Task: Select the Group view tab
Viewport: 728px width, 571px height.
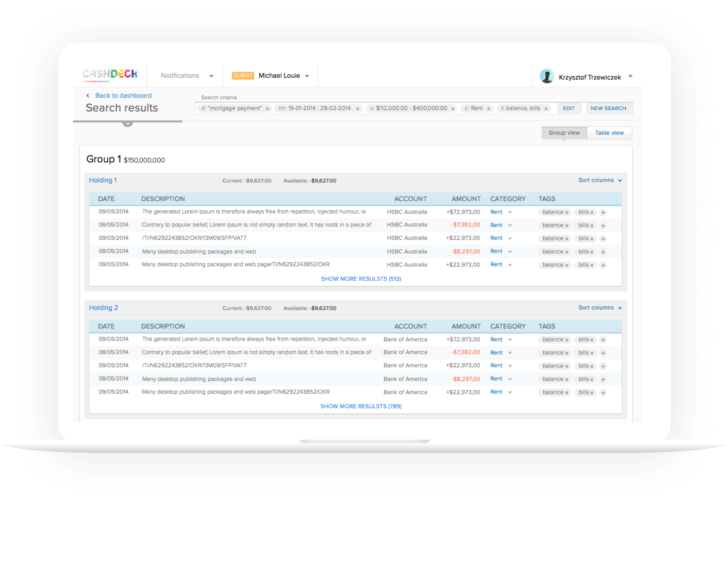Action: tap(564, 133)
